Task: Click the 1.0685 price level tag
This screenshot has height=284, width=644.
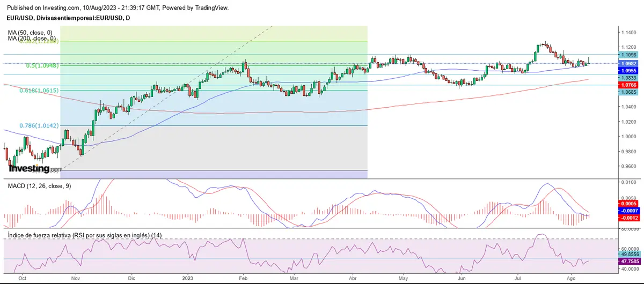Action: (627, 92)
